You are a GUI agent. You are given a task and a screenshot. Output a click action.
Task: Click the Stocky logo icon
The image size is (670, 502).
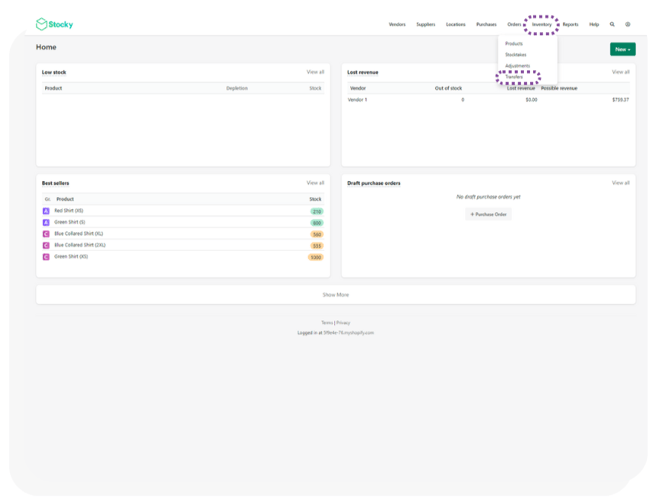click(41, 24)
